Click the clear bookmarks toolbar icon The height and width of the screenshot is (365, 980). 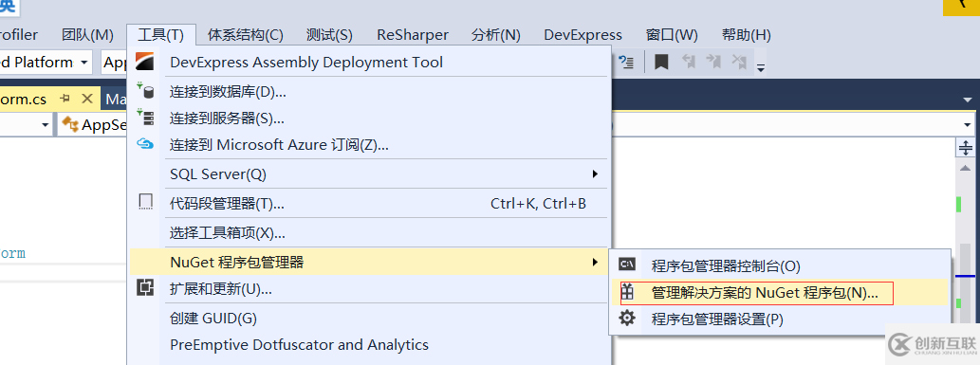point(739,62)
